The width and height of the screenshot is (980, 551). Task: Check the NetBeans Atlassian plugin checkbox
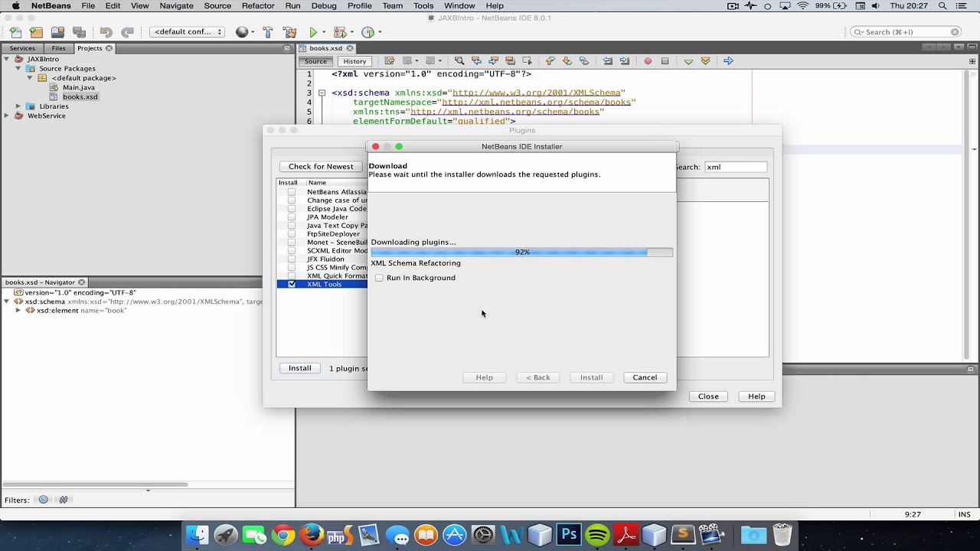pos(292,192)
